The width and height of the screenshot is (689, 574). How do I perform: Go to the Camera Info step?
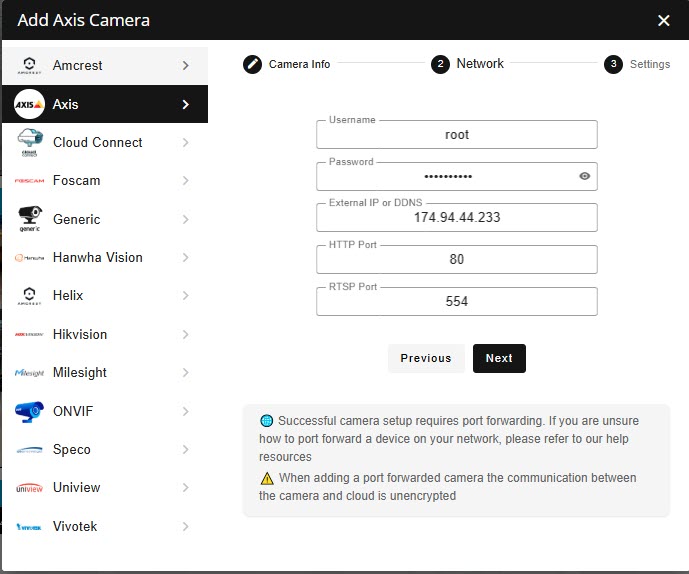(287, 64)
